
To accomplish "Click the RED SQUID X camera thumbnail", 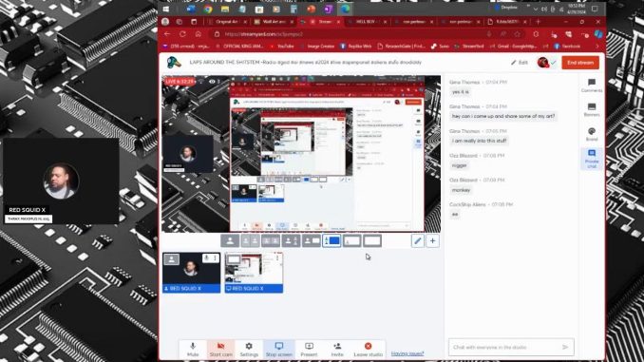I will point(191,273).
